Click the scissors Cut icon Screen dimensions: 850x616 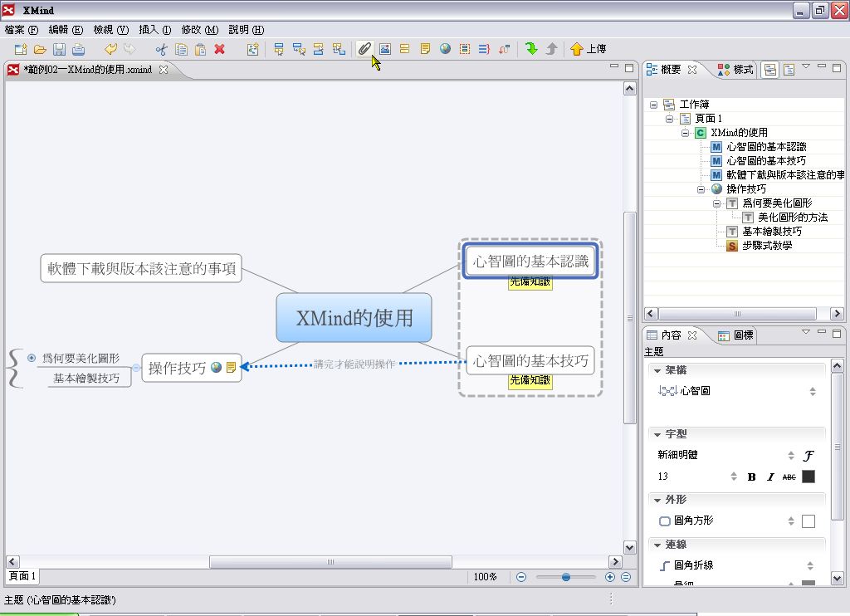click(161, 49)
